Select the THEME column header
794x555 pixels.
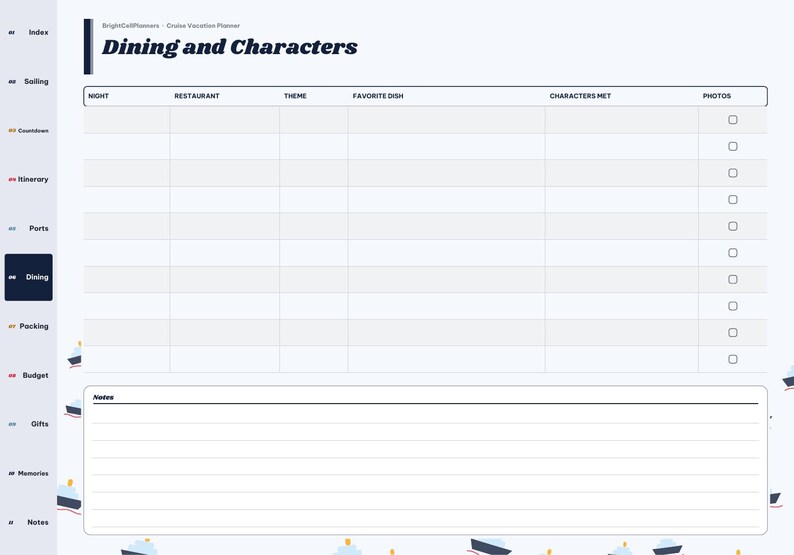point(295,96)
